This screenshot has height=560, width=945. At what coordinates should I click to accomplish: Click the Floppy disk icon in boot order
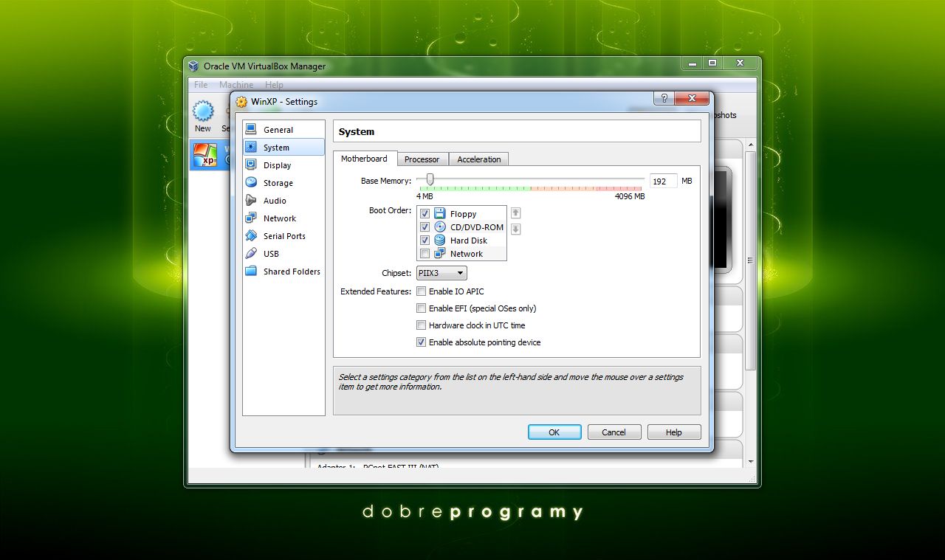(x=440, y=213)
